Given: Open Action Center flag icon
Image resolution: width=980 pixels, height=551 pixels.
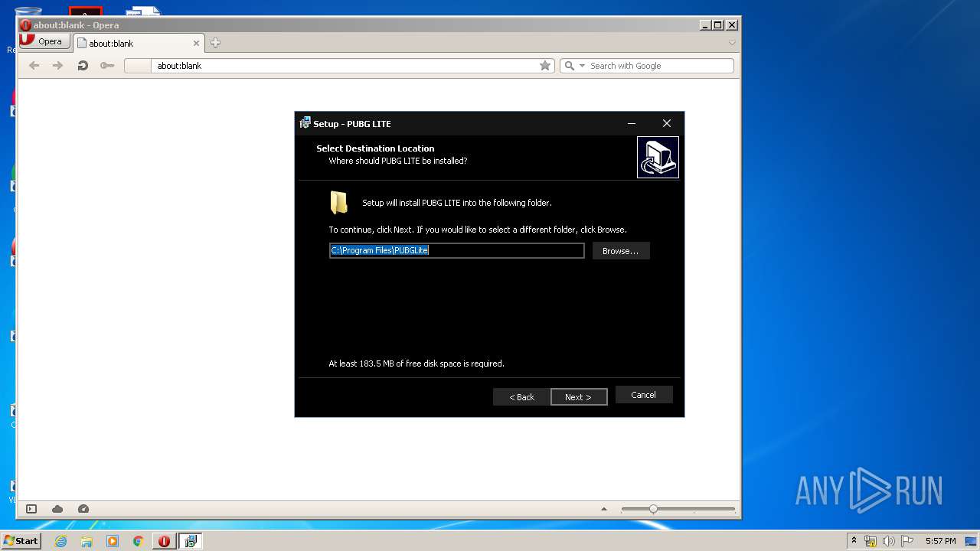Looking at the screenshot, I should [x=907, y=541].
